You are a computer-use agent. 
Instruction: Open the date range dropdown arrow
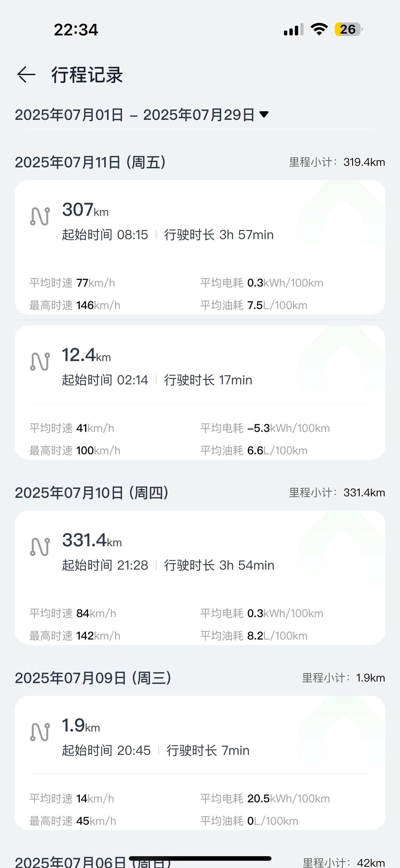[x=264, y=115]
